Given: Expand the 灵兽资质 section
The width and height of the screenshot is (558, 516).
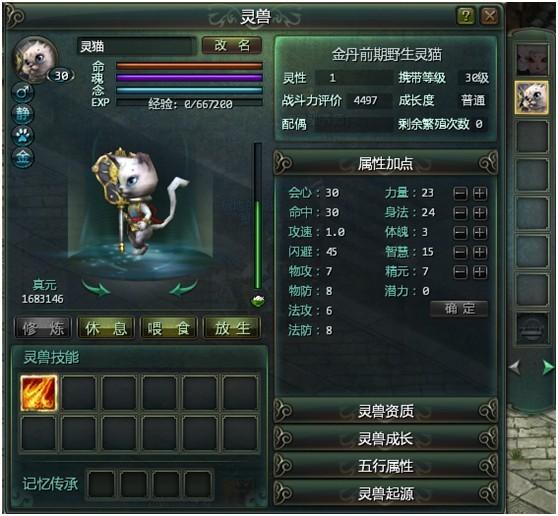Looking at the screenshot, I should pyautogui.click(x=385, y=411).
